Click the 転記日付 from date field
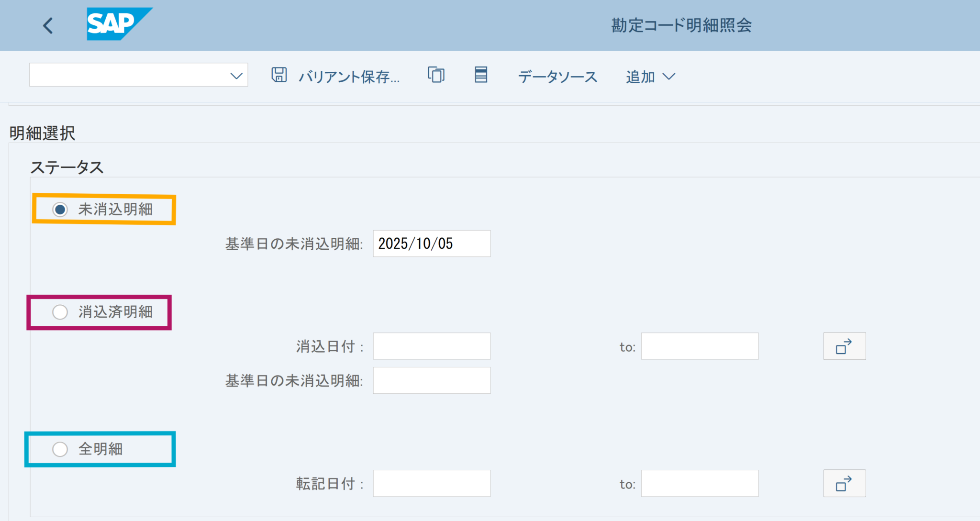Screen dimensions: 980x521 click(431, 483)
